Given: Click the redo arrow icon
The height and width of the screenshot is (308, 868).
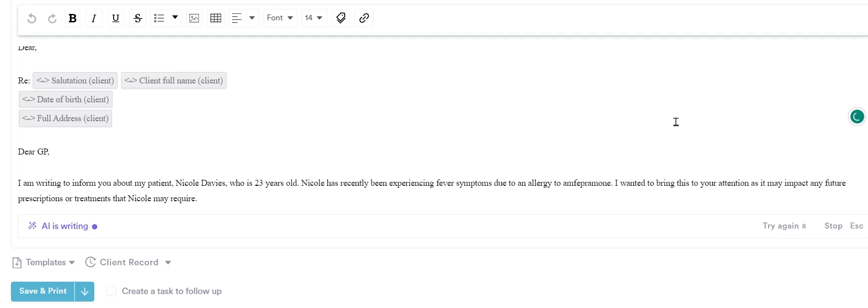Looking at the screenshot, I should click(52, 18).
